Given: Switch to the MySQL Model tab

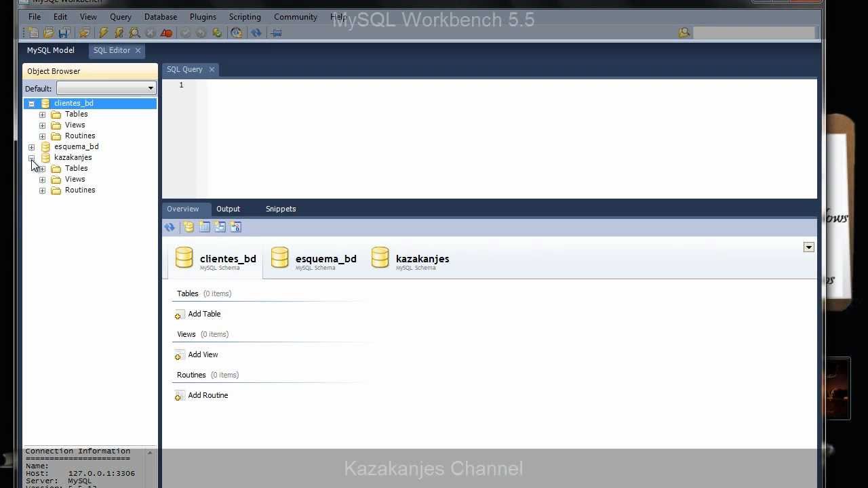Looking at the screenshot, I should [x=51, y=50].
